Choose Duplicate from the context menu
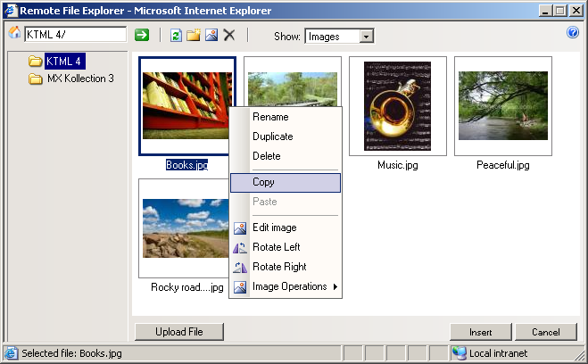Image resolution: width=588 pixels, height=364 pixels. [x=286, y=136]
